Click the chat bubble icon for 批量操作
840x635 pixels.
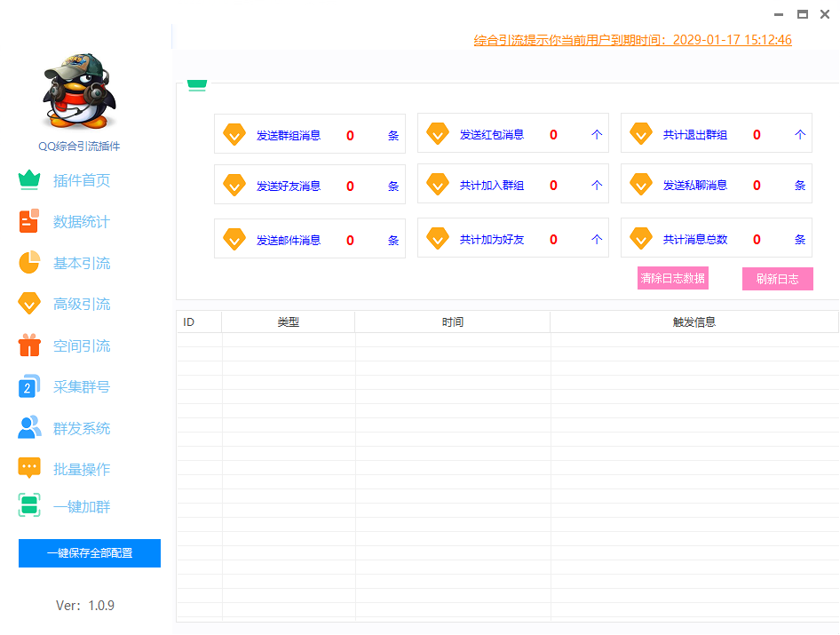point(29,468)
